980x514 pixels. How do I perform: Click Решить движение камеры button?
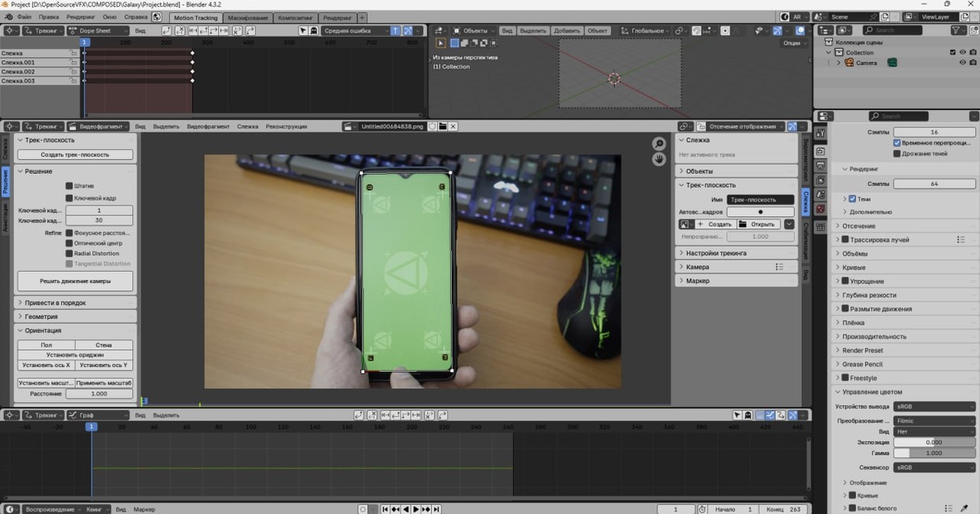click(75, 281)
